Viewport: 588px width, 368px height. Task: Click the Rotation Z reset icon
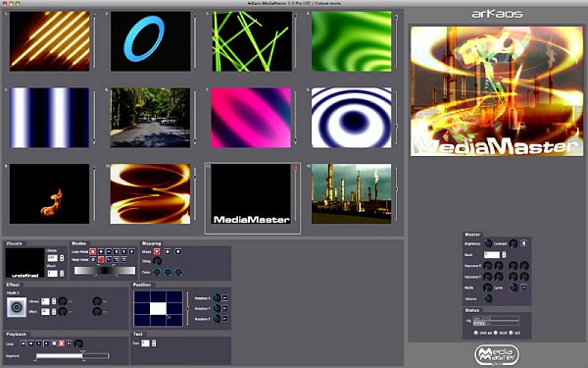click(225, 319)
